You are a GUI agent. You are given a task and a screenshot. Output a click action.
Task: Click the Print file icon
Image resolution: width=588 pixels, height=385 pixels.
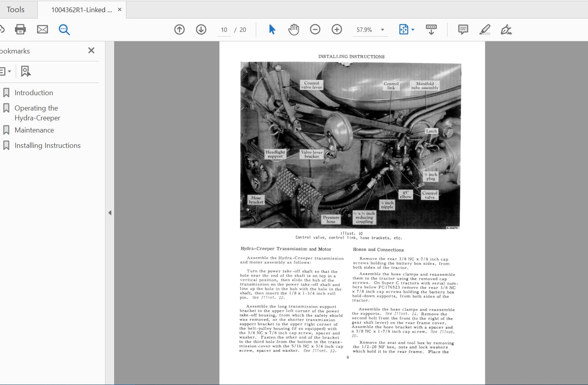click(x=20, y=29)
